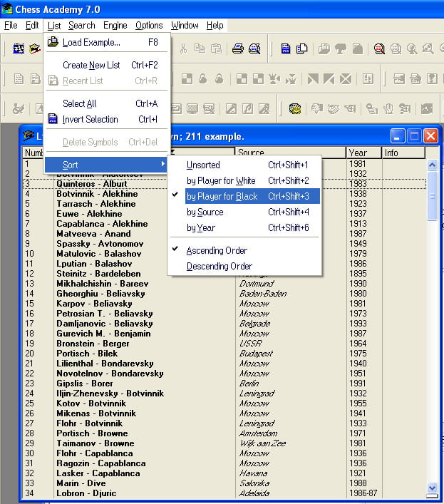444x504 pixels.
Task: Click the Invert Selection list icon
Action: (53, 118)
